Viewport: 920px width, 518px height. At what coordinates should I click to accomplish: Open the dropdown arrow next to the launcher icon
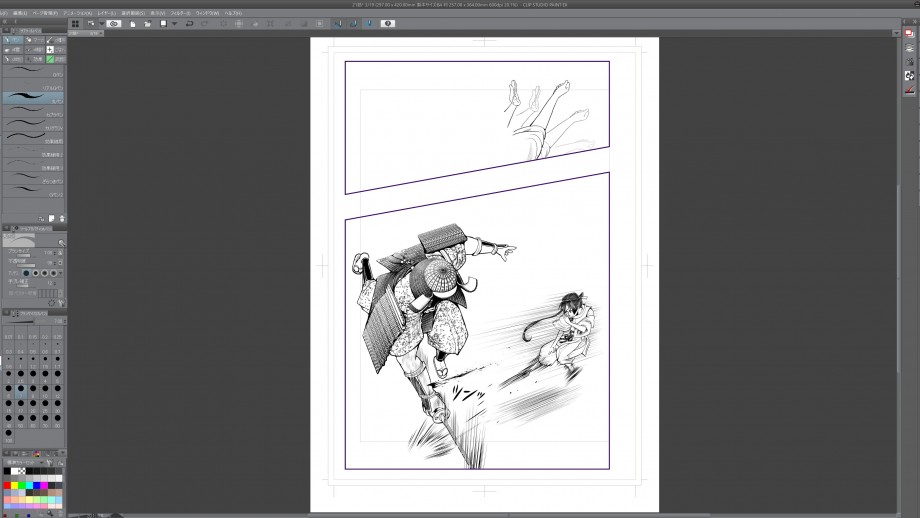pos(100,23)
